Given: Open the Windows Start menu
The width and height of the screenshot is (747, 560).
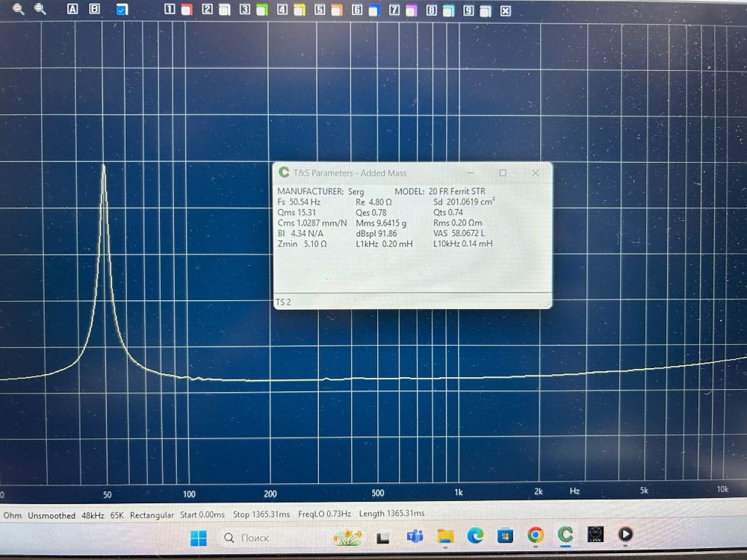Looking at the screenshot, I should pos(199,537).
